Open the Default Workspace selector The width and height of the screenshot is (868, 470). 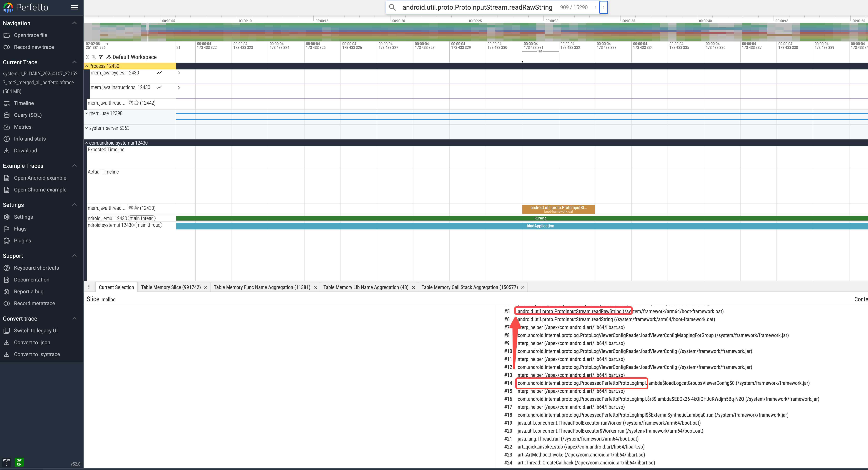131,57
